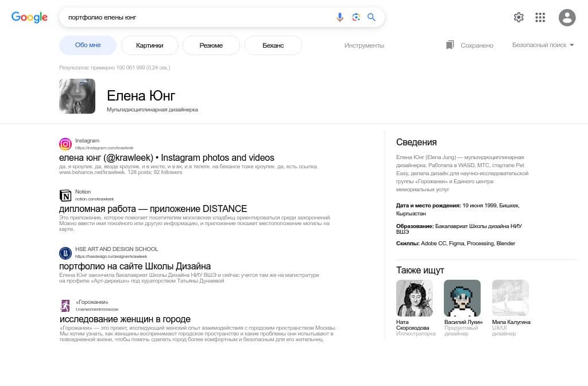Click the HSE Art and Design School favicon
588x386 pixels.
point(65,253)
